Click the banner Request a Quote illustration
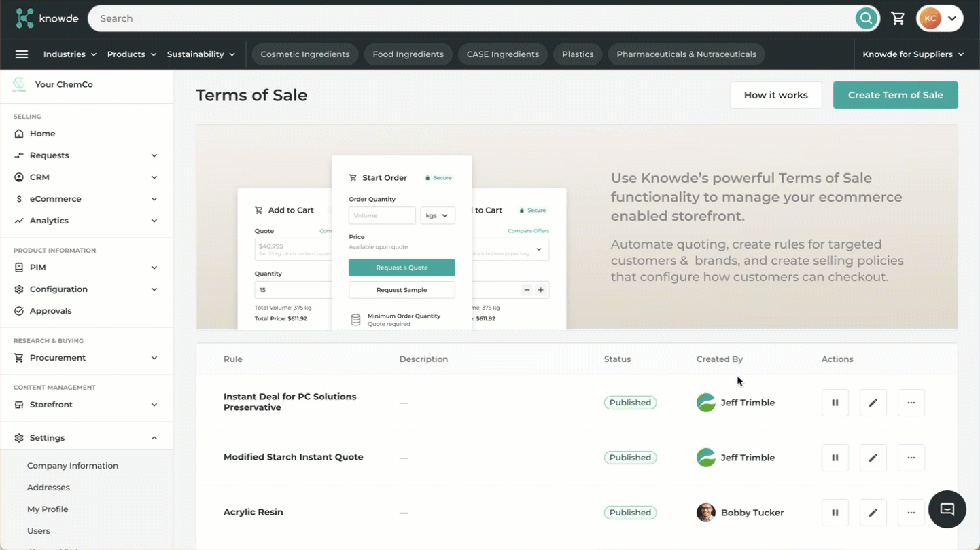This screenshot has height=550, width=980. tap(402, 268)
